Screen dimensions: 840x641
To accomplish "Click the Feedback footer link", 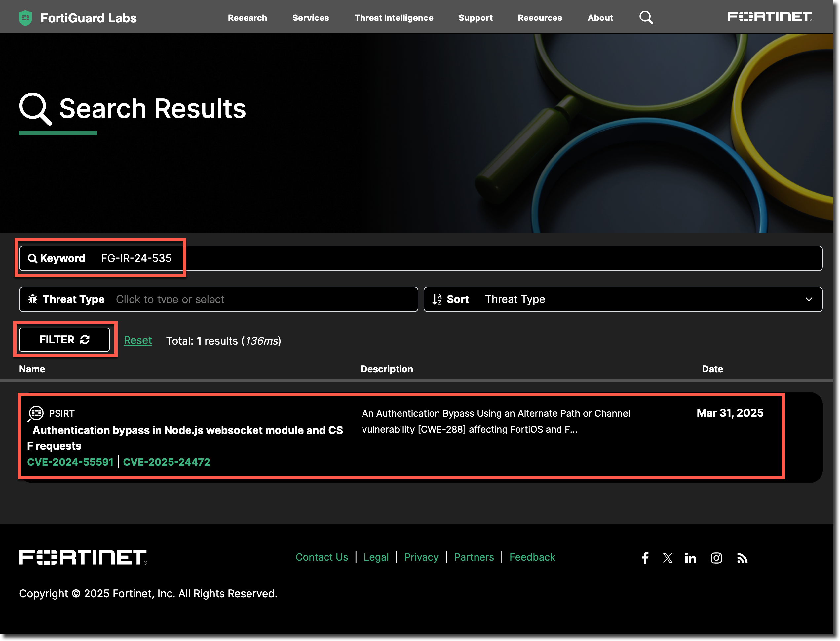I will (x=532, y=557).
